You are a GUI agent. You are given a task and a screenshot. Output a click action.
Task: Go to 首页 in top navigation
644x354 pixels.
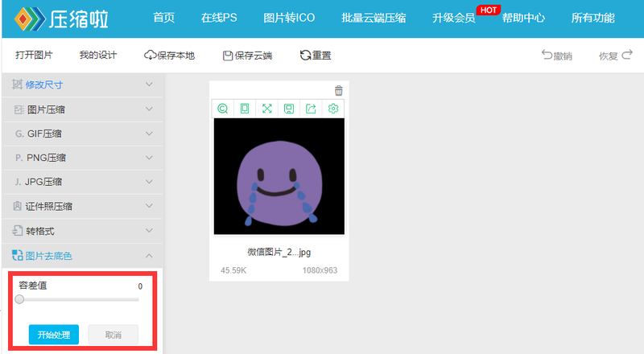(164, 18)
